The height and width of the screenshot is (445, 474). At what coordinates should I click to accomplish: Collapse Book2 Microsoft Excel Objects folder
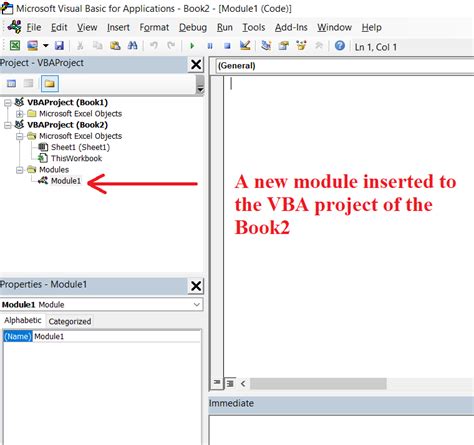20,136
